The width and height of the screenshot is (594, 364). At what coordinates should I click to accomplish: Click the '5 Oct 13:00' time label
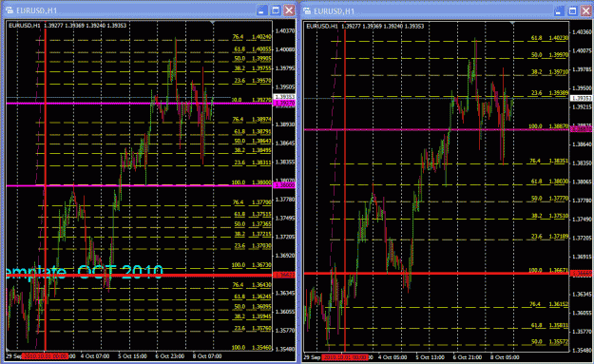click(x=430, y=357)
